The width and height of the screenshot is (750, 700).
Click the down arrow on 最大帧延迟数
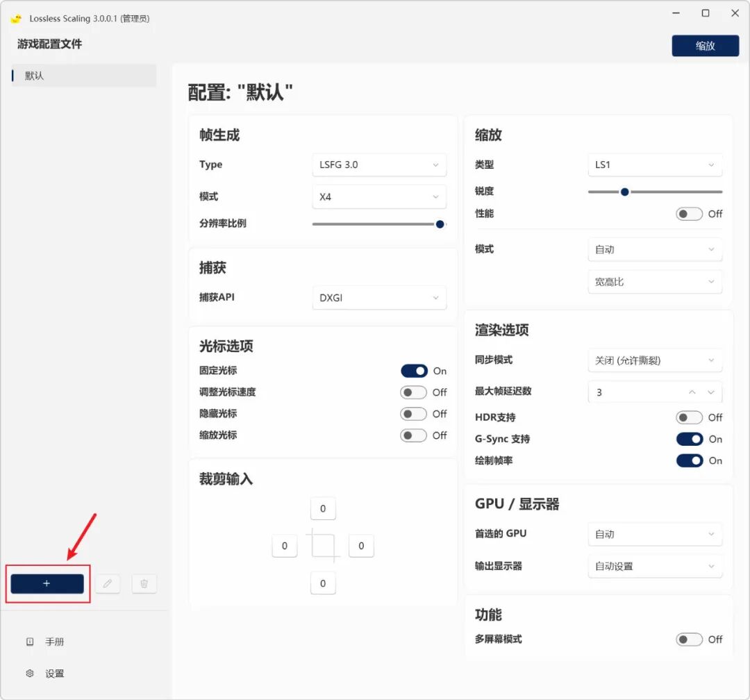click(x=710, y=392)
